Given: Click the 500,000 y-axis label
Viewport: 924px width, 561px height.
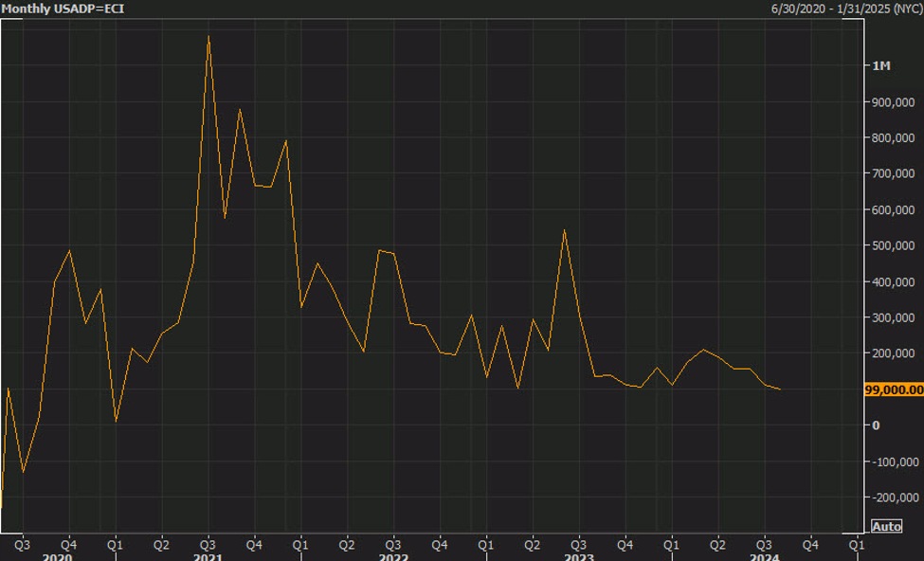Looking at the screenshot, I should 893,245.
